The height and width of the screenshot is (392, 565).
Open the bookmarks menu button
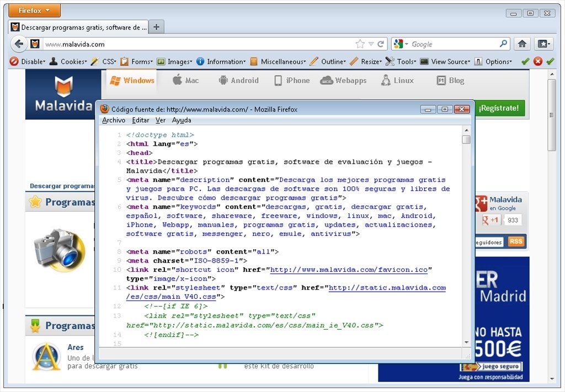(543, 44)
